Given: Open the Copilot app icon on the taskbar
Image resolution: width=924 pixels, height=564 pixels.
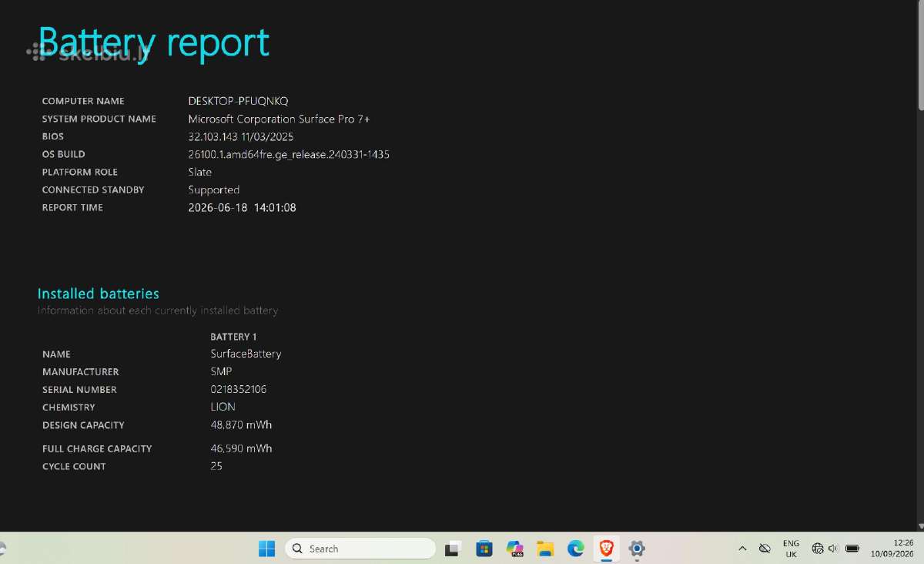Looking at the screenshot, I should click(x=514, y=549).
